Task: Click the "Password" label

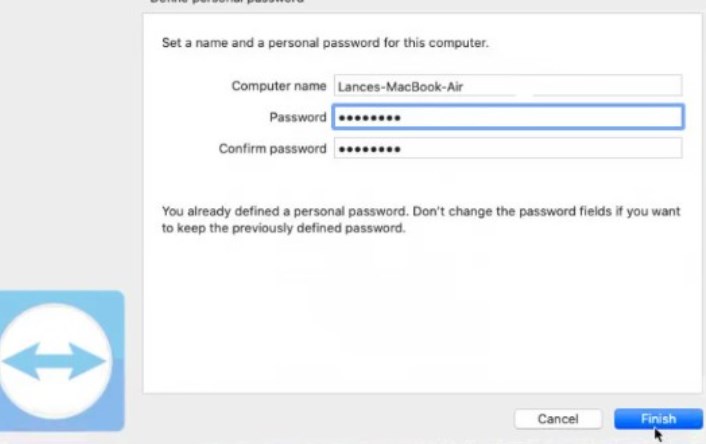Action: [x=298, y=117]
